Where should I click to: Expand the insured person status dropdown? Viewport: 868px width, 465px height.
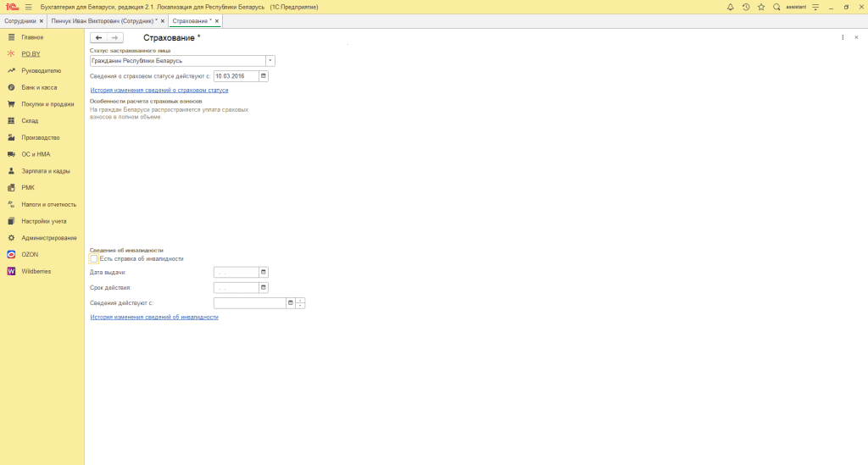pyautogui.click(x=270, y=61)
